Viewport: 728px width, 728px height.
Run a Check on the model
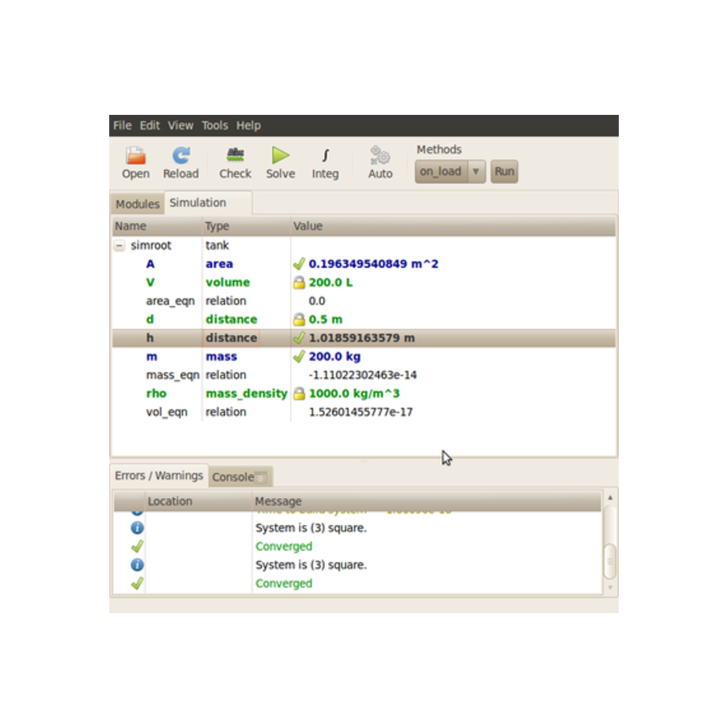[x=235, y=161]
